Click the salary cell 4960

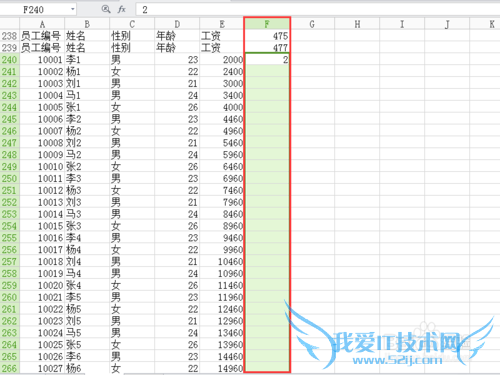[222, 131]
